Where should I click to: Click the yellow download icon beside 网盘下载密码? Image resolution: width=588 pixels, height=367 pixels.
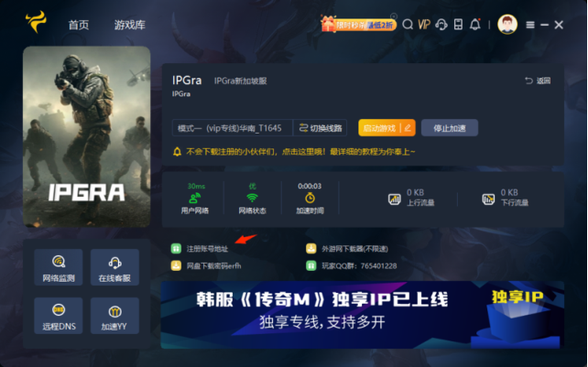click(176, 265)
